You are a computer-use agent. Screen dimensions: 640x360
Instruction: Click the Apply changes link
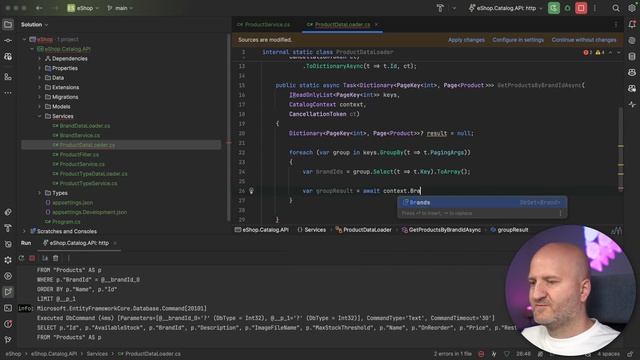point(466,40)
